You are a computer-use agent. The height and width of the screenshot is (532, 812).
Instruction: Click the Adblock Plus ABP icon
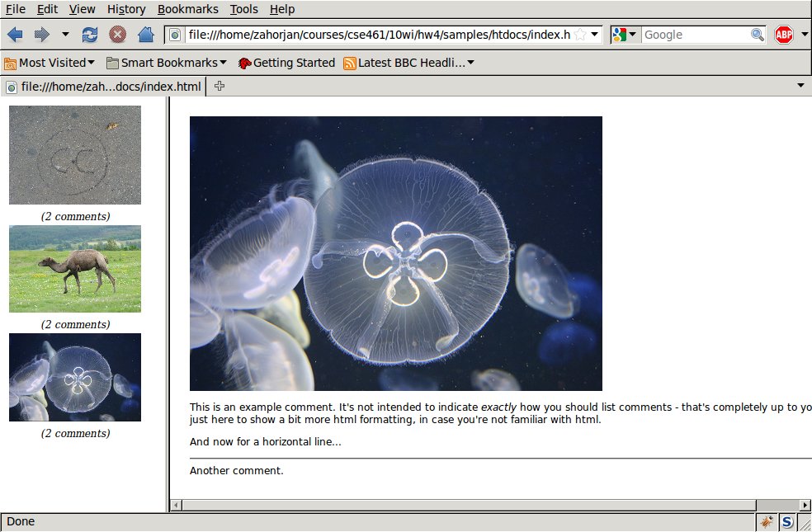[783, 35]
